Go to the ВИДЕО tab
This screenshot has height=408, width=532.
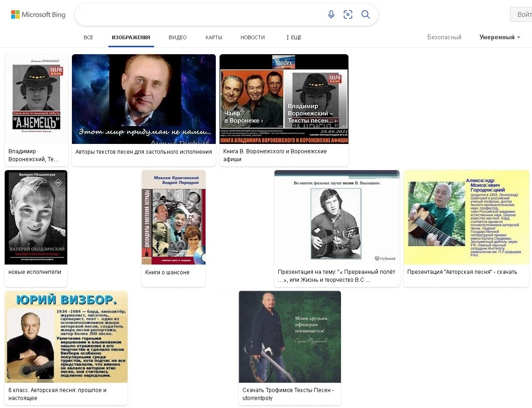coord(177,37)
